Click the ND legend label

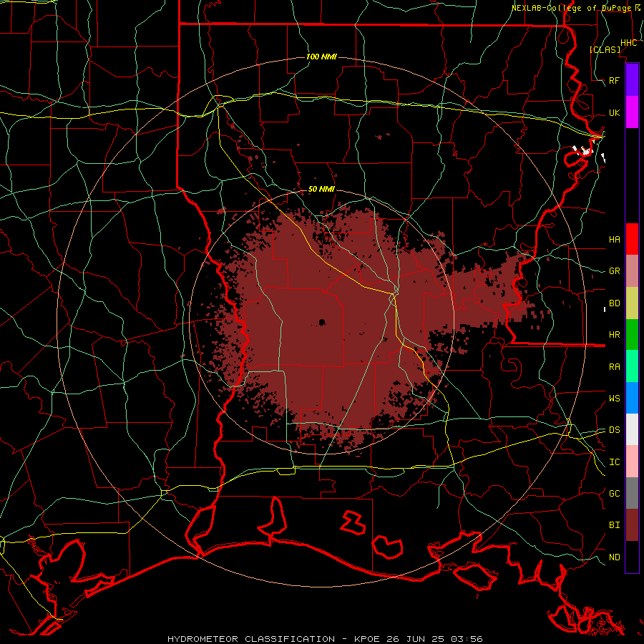tap(615, 557)
